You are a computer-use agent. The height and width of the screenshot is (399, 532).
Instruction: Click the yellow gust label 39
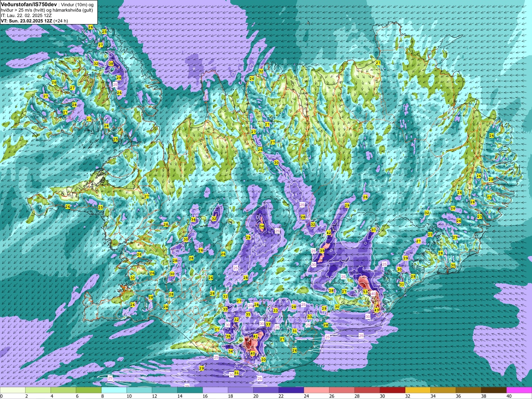[x=322, y=251]
